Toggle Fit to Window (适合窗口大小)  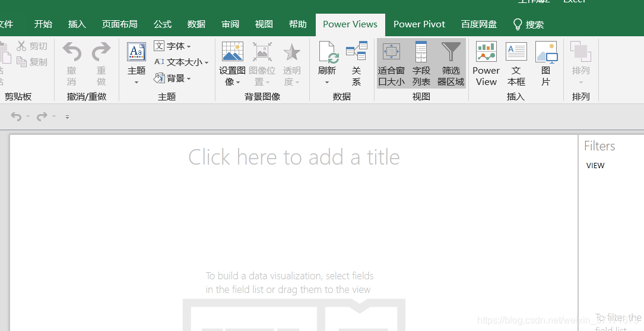(x=391, y=64)
